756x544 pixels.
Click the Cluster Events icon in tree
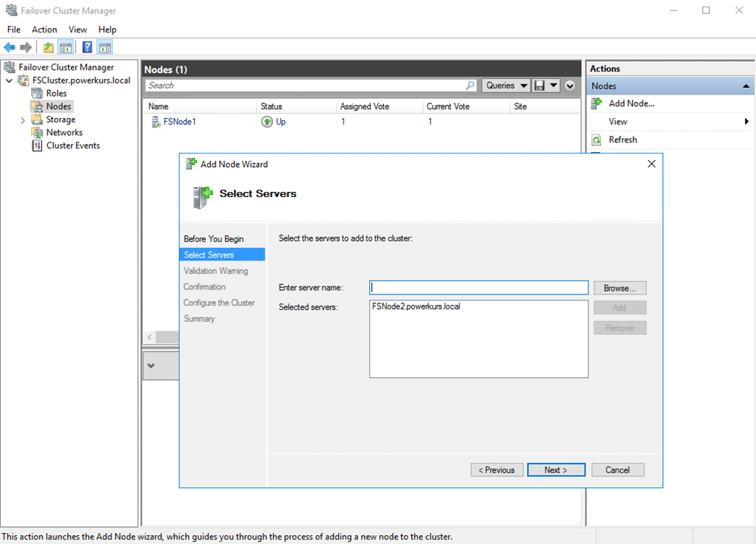[x=37, y=145]
